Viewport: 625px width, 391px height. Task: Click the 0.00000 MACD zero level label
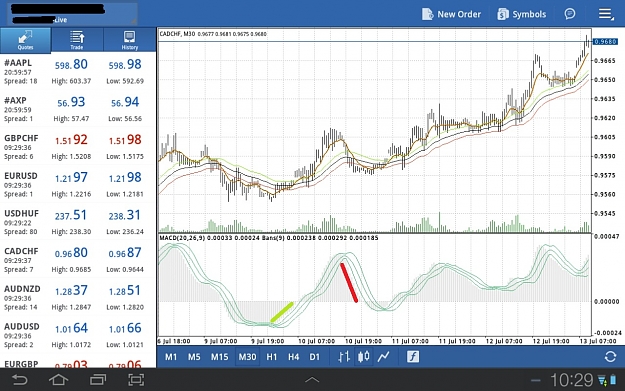click(x=607, y=302)
